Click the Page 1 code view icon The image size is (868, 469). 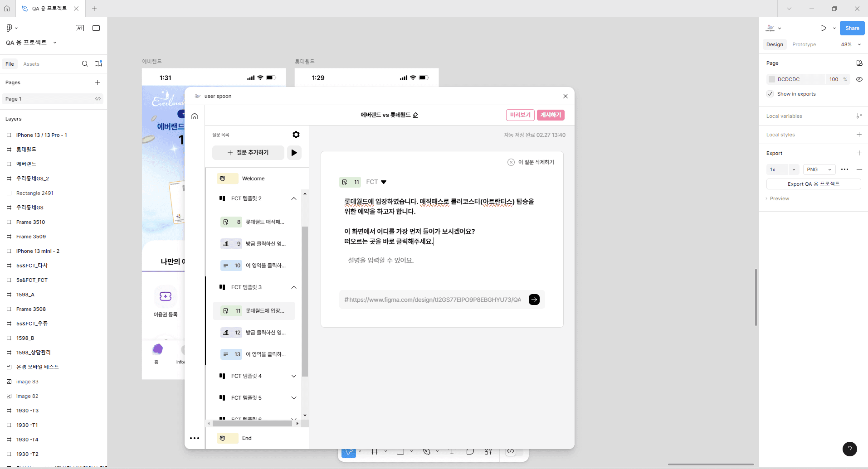coord(98,99)
